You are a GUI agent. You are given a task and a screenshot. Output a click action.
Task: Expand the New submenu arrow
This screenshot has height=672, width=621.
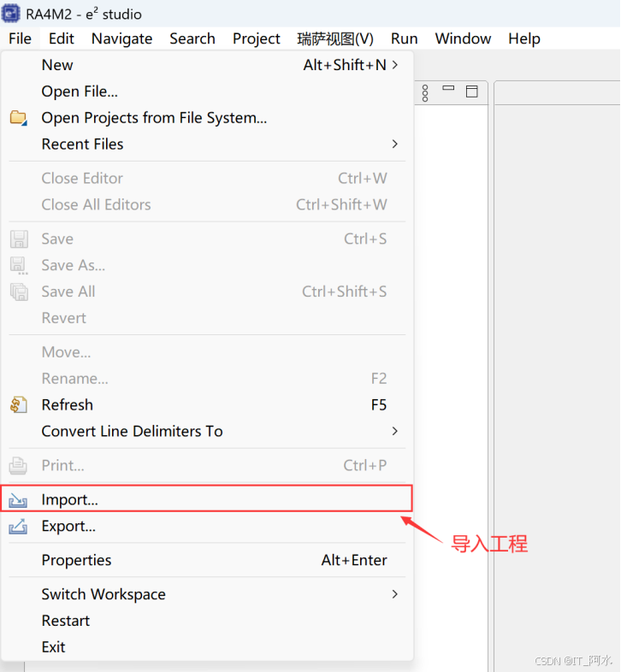[395, 65]
